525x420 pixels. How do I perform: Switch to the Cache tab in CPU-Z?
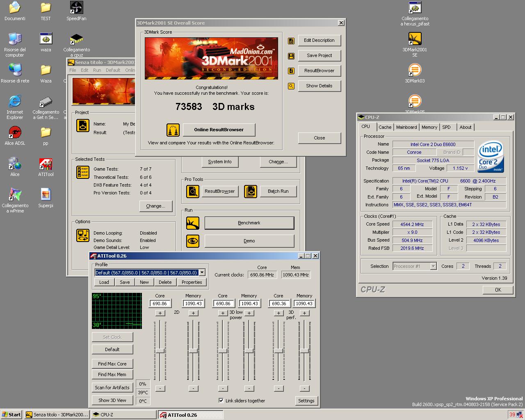tap(385, 127)
